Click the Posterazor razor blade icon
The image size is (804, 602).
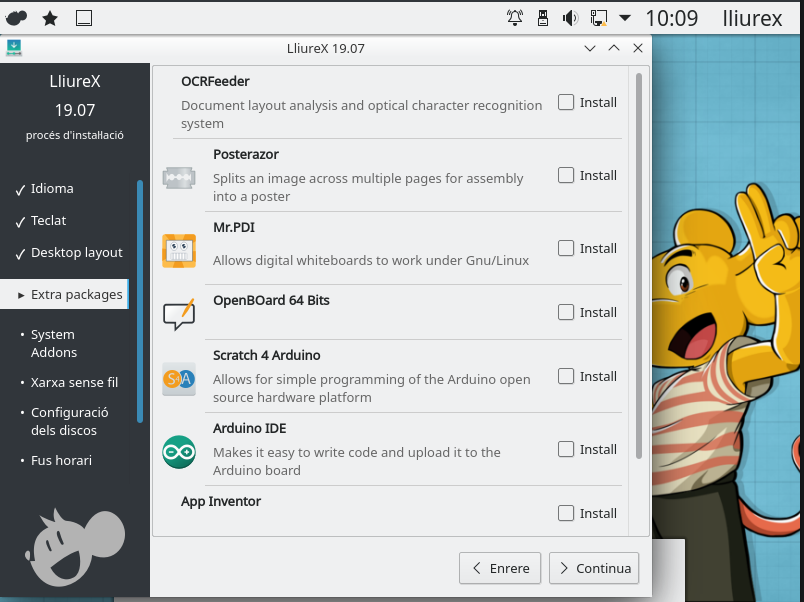pyautogui.click(x=179, y=179)
